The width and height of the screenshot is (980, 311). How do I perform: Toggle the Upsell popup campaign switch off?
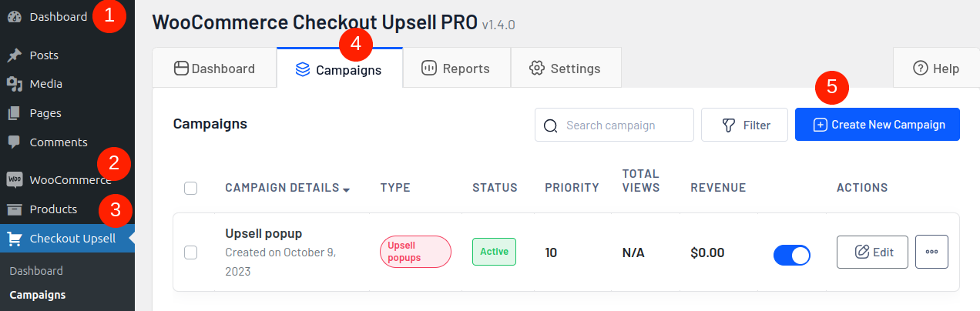[791, 256]
